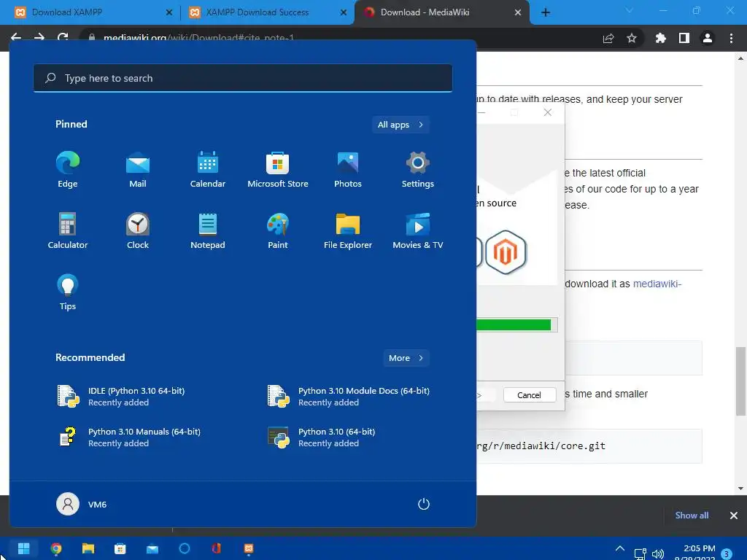Open Edge from pinned apps
This screenshot has height=560, width=747.
(68, 169)
